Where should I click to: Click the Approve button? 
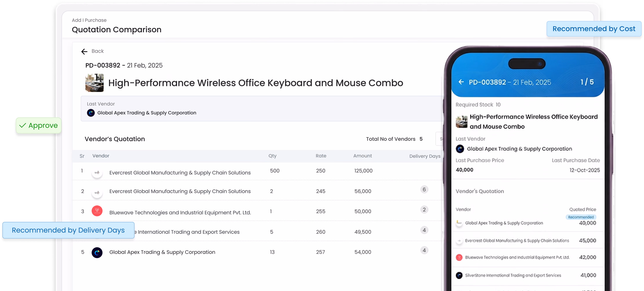(38, 125)
